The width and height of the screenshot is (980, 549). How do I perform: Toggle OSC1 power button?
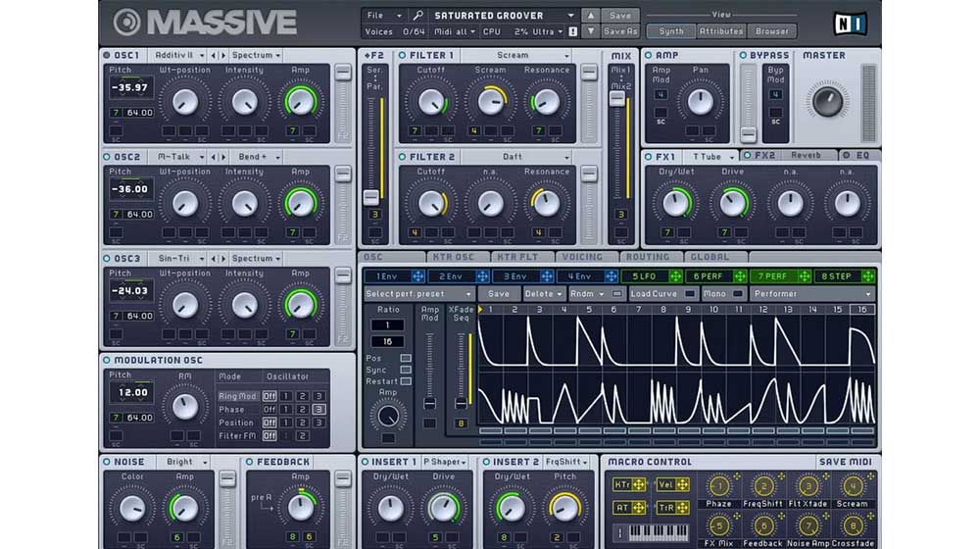coord(106,55)
